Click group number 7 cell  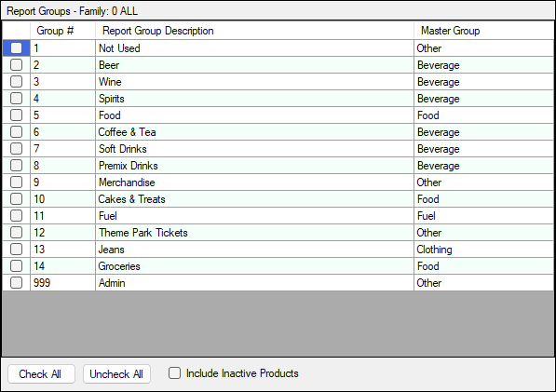pyautogui.click(x=62, y=148)
